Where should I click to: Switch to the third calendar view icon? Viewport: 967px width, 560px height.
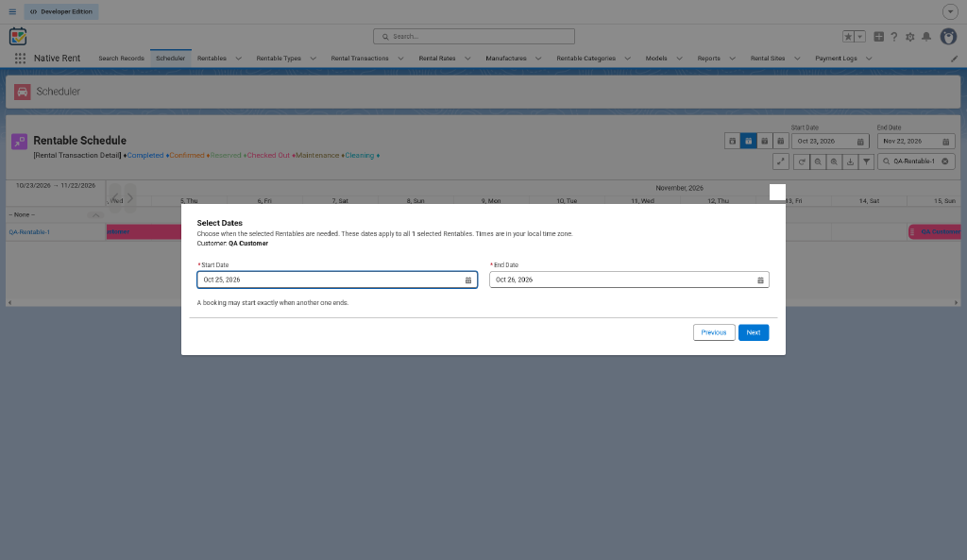pyautogui.click(x=764, y=142)
